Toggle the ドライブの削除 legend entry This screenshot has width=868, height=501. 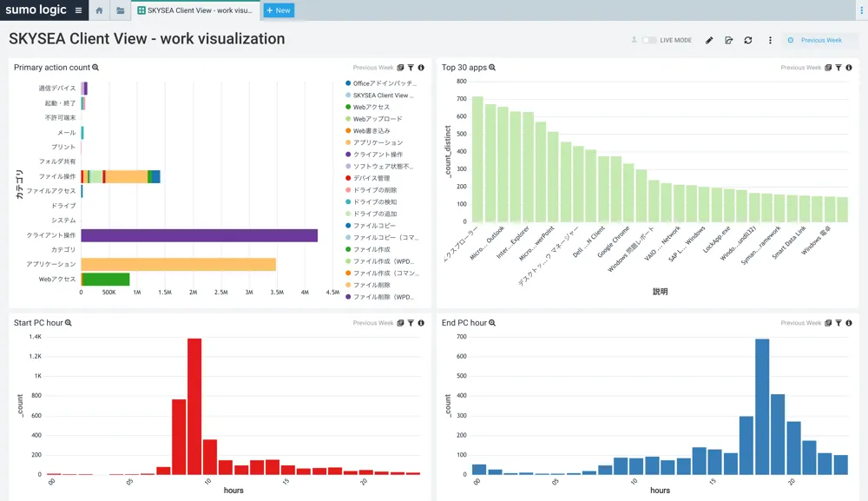click(371, 190)
